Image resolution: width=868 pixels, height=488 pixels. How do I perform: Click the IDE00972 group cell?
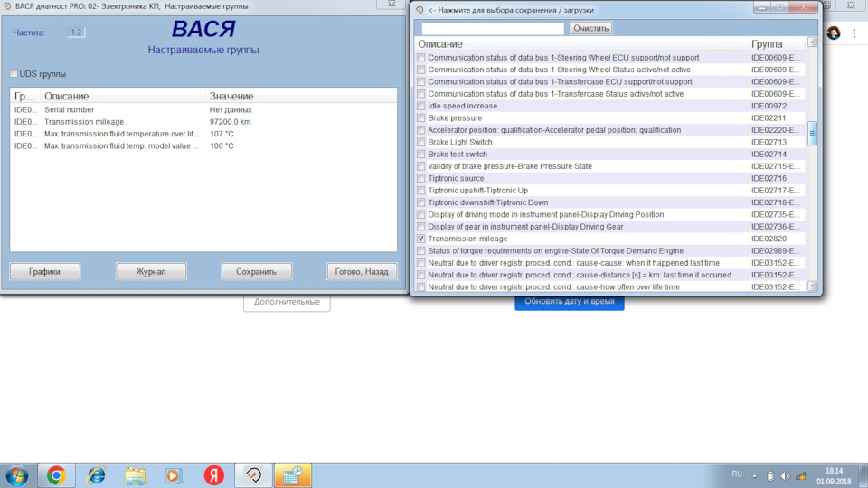pos(769,106)
